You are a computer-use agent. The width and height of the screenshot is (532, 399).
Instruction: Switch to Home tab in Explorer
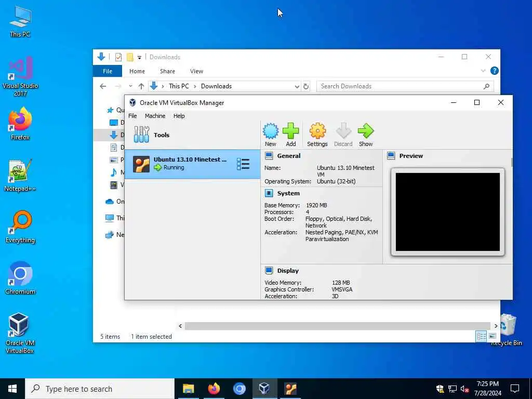coord(137,71)
